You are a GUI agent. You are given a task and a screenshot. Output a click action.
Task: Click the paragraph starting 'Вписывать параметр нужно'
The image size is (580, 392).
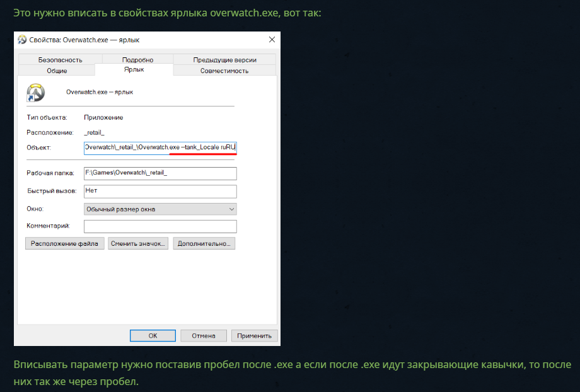coord(293,372)
